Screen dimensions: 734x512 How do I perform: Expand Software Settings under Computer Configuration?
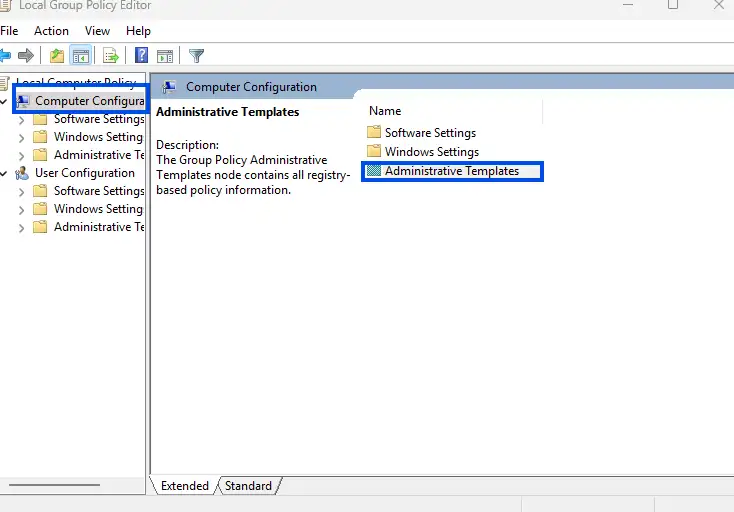tap(21, 120)
